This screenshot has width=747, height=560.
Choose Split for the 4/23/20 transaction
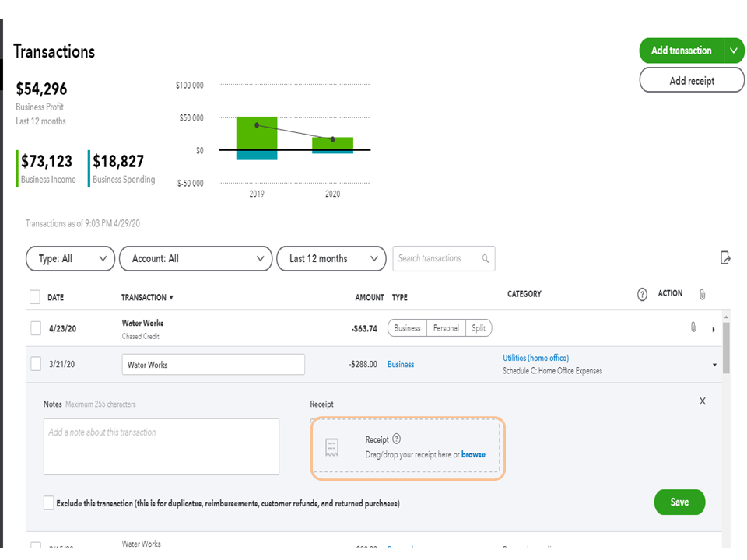[479, 328]
